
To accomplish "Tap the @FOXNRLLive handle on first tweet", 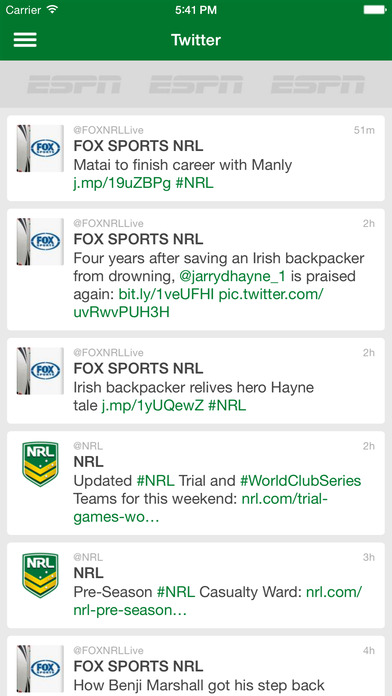I will (x=108, y=130).
